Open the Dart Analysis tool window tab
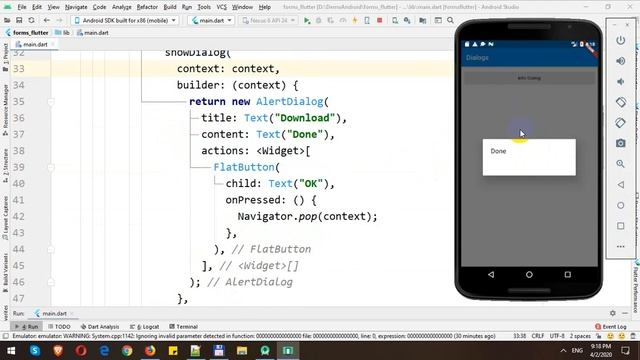 [x=100, y=327]
